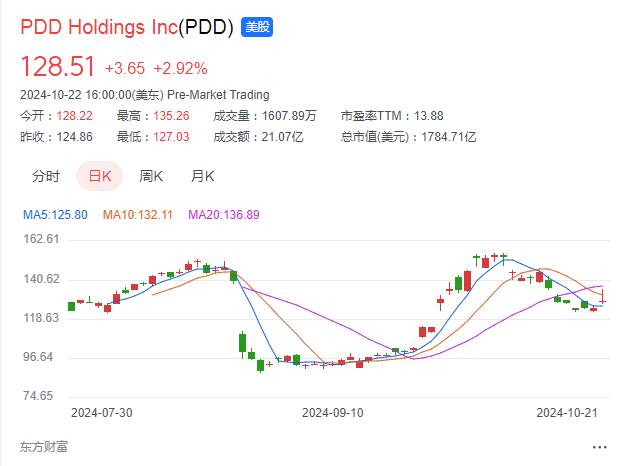This screenshot has width=627, height=466.
Task: Open the 东方财富 source link
Action: [x=44, y=447]
